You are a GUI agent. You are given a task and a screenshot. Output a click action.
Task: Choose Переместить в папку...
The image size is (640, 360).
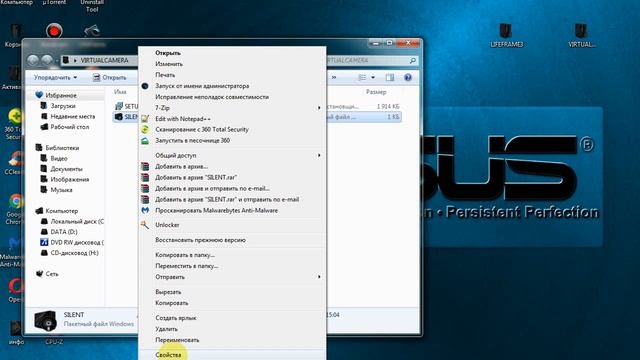187,266
